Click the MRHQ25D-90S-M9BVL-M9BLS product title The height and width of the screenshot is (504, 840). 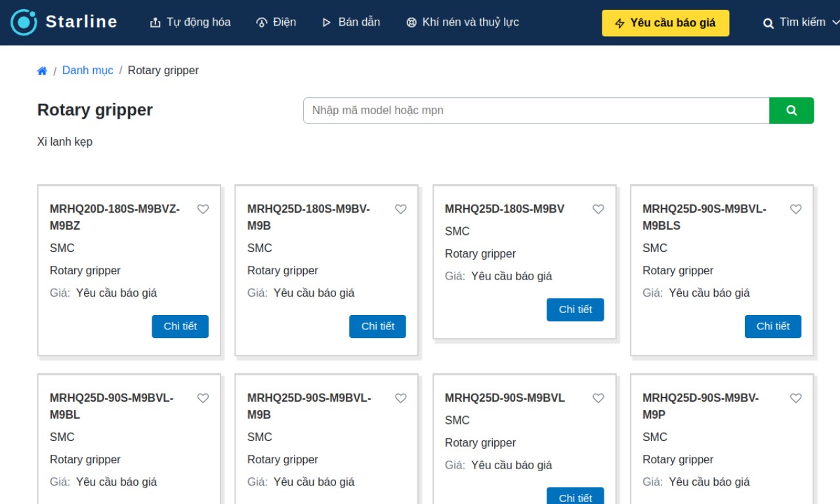tap(704, 217)
